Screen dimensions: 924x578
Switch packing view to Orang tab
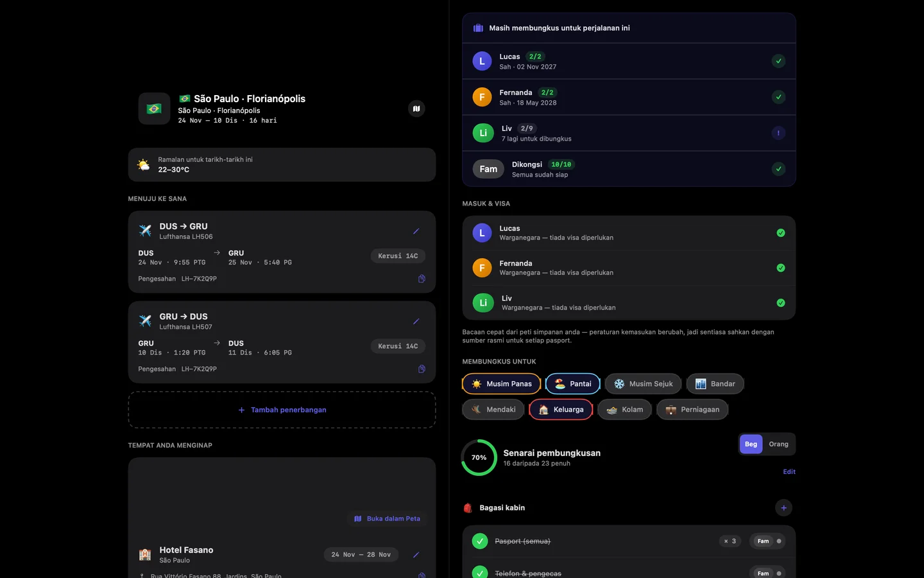click(x=778, y=444)
